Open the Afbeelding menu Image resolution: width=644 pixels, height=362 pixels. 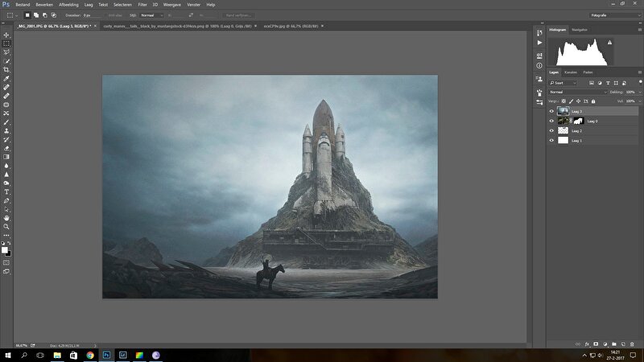[x=68, y=5]
